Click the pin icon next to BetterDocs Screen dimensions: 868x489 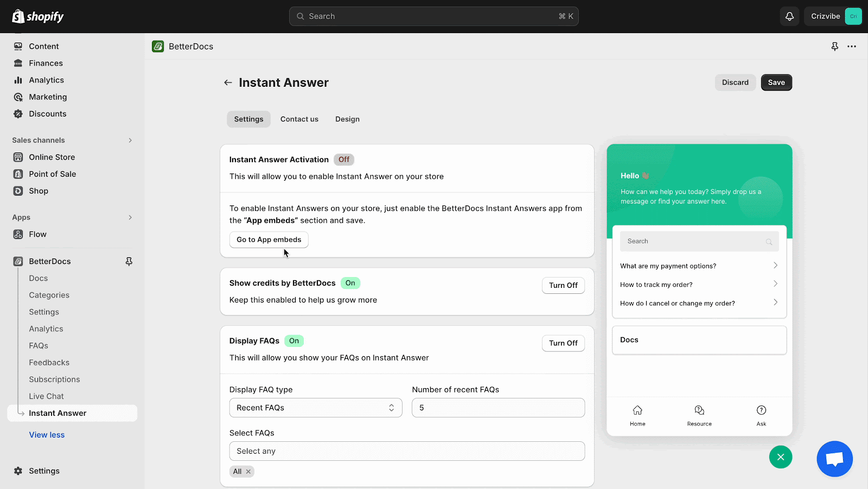[x=129, y=261]
